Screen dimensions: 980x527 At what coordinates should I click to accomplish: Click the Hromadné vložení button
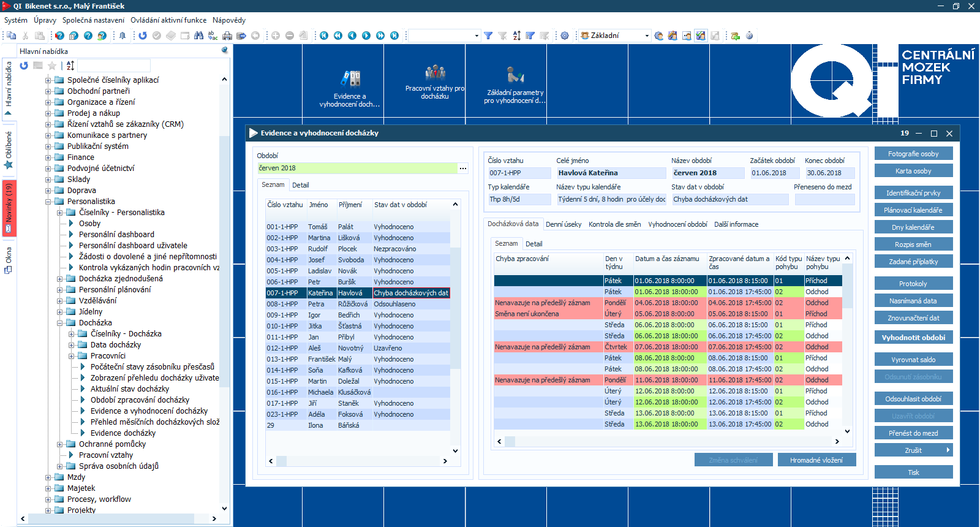(x=816, y=460)
